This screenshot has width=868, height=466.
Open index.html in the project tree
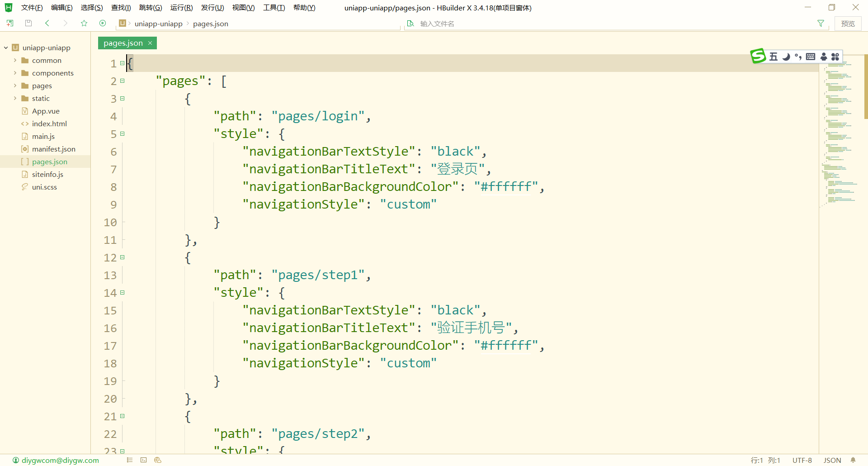pos(49,124)
